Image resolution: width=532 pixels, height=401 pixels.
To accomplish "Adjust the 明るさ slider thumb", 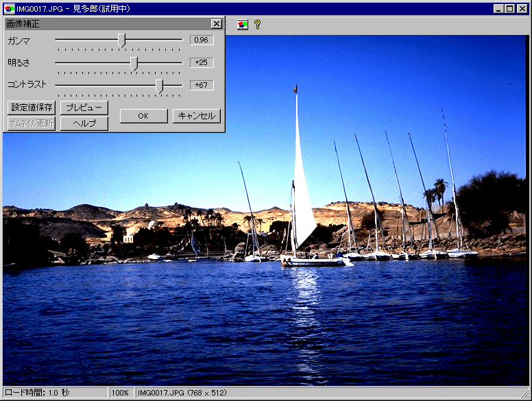I will (134, 64).
